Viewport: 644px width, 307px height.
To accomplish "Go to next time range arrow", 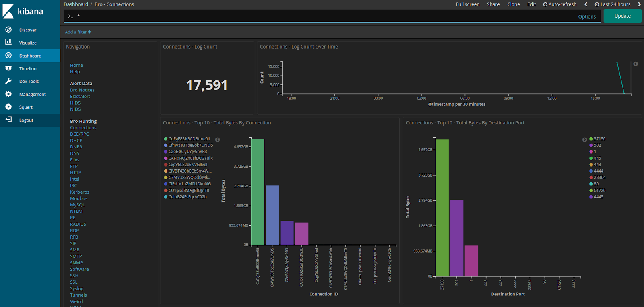I will [639, 4].
